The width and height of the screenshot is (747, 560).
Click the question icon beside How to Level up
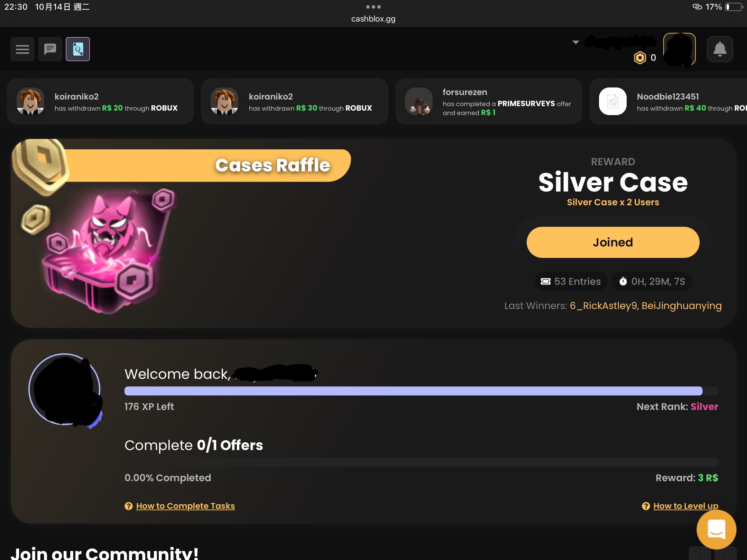pos(646,506)
